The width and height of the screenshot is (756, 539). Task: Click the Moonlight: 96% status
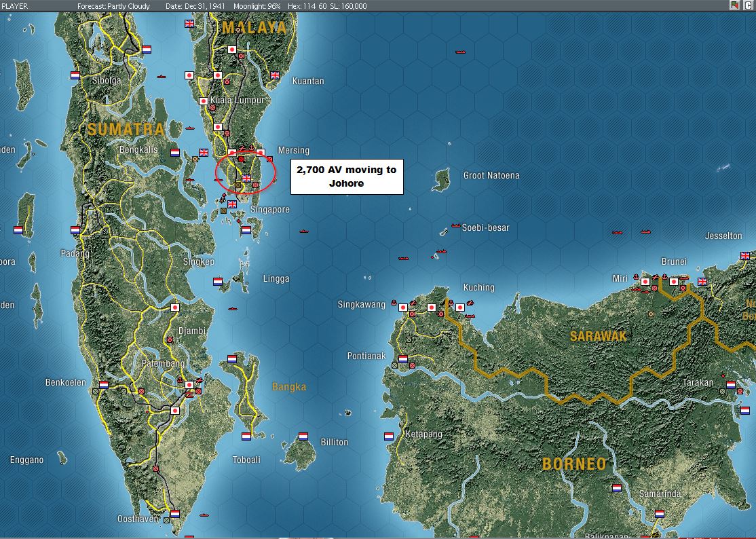pos(257,6)
